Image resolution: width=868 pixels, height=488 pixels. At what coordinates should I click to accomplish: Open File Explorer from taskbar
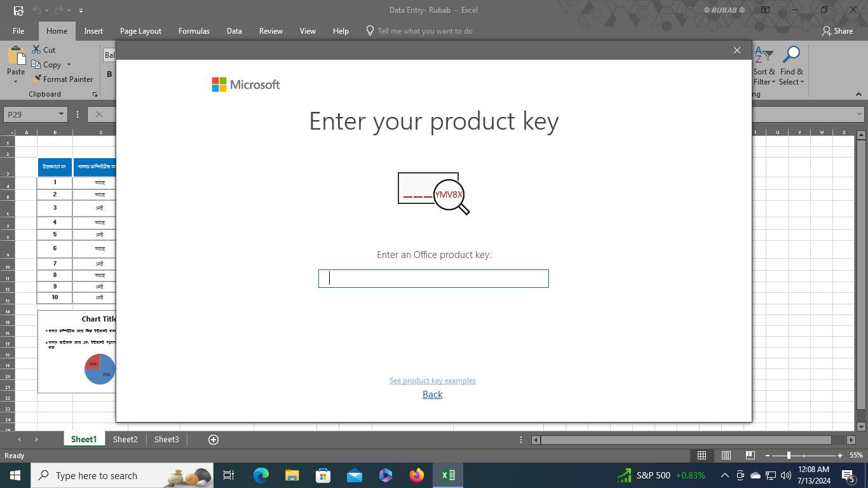[x=292, y=475]
